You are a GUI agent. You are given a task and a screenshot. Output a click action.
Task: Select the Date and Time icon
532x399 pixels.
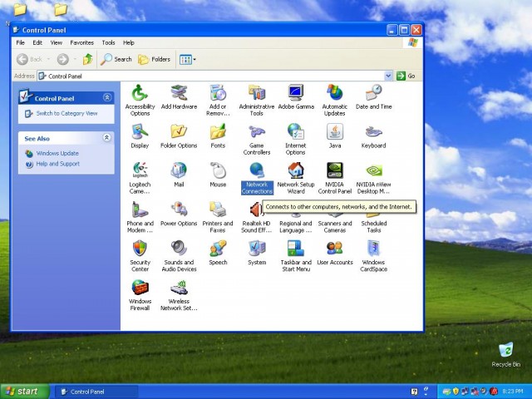[373, 93]
